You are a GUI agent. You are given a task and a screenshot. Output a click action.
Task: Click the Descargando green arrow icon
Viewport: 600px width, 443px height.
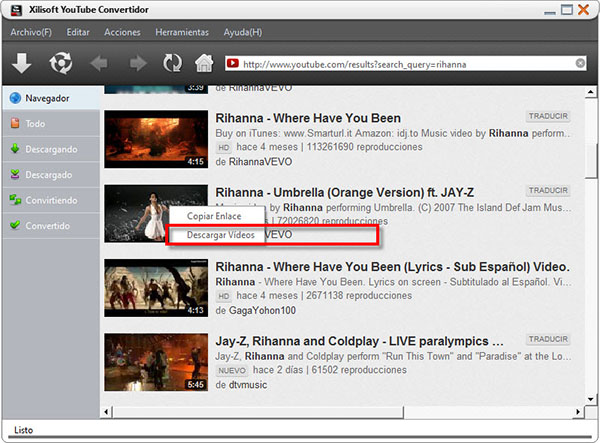point(15,148)
